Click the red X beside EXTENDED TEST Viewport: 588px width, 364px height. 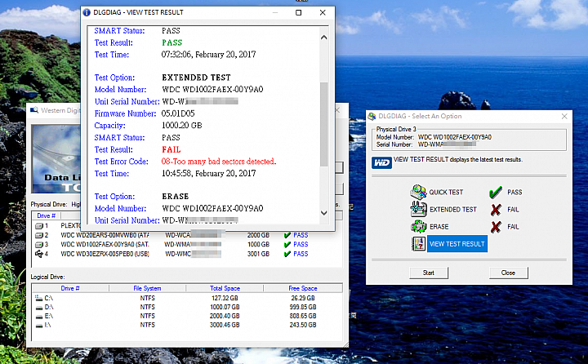(x=496, y=210)
